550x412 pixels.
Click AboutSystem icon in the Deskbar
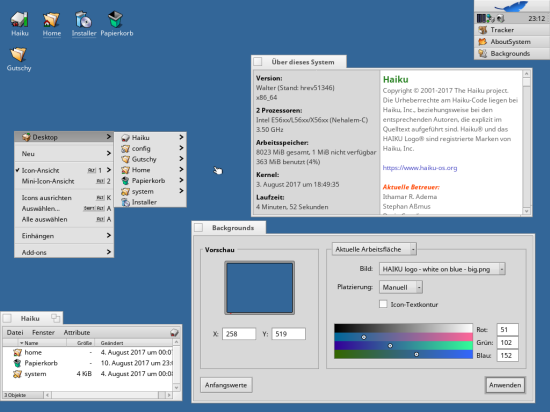483,42
